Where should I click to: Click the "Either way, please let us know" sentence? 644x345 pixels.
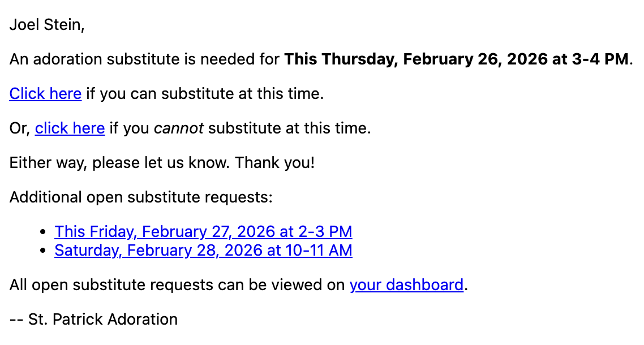click(x=120, y=163)
